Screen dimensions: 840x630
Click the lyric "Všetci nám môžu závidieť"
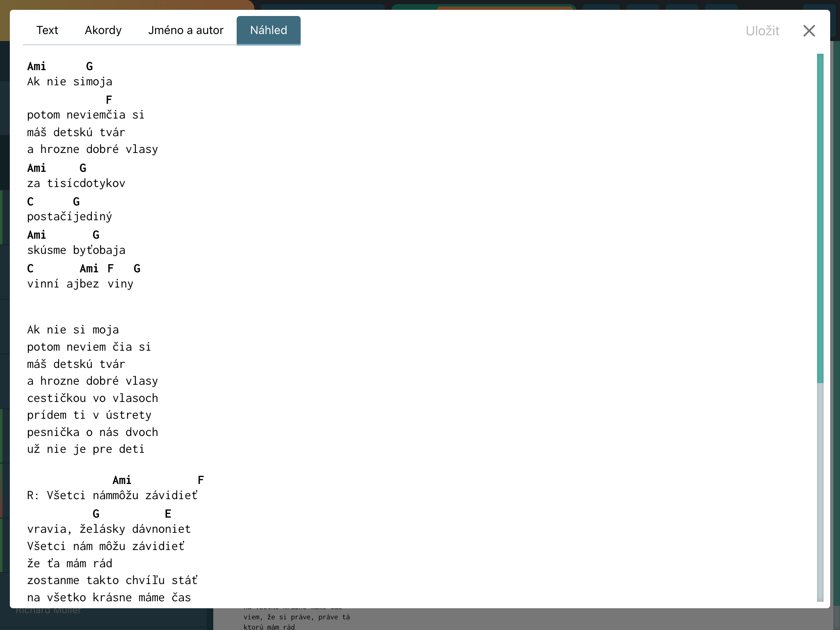[106, 546]
